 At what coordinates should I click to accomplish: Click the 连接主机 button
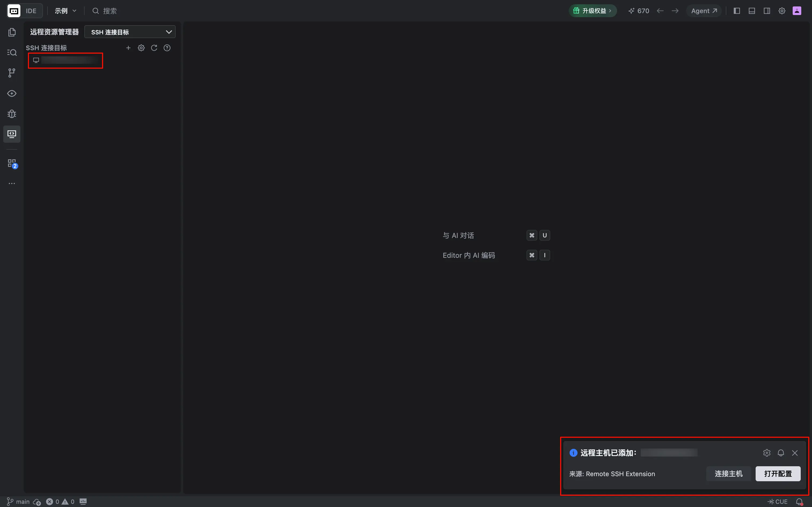(x=728, y=473)
